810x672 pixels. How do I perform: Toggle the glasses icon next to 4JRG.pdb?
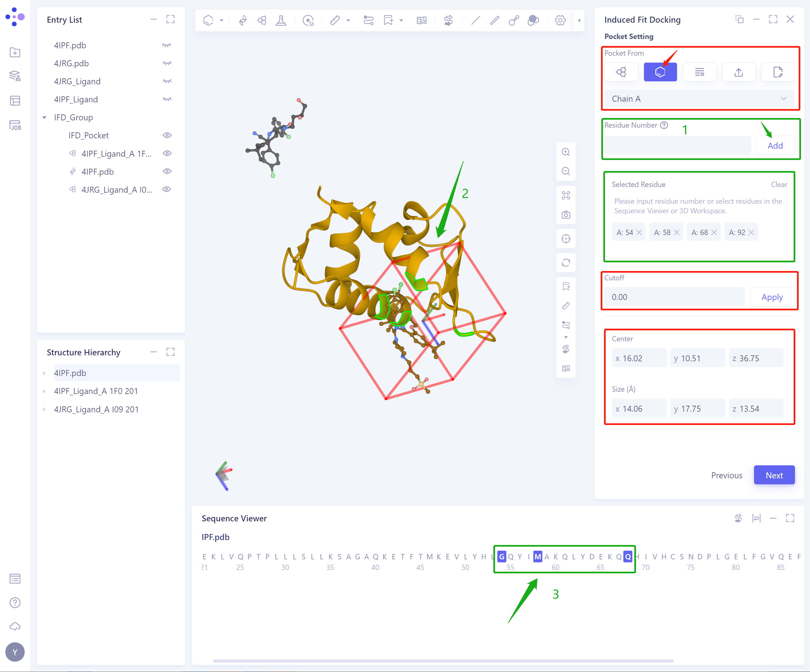tap(167, 63)
